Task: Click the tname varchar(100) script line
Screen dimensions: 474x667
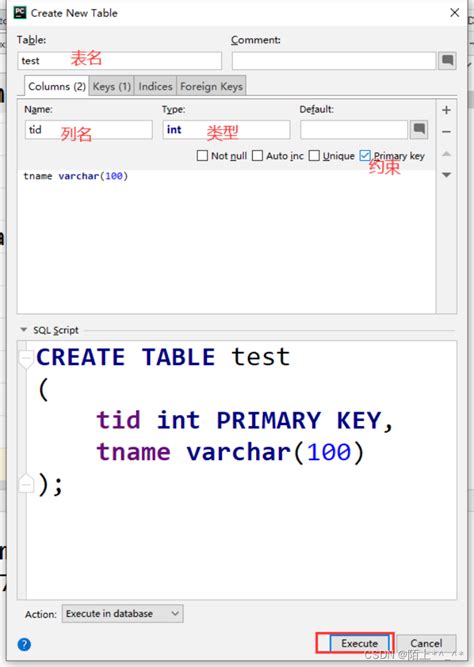Action: pos(230,452)
